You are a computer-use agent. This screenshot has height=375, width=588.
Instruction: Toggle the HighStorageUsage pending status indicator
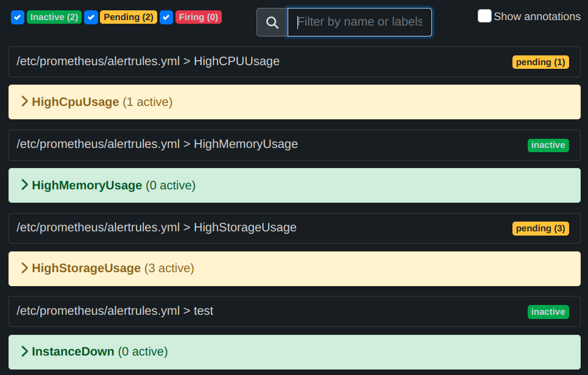[540, 228]
